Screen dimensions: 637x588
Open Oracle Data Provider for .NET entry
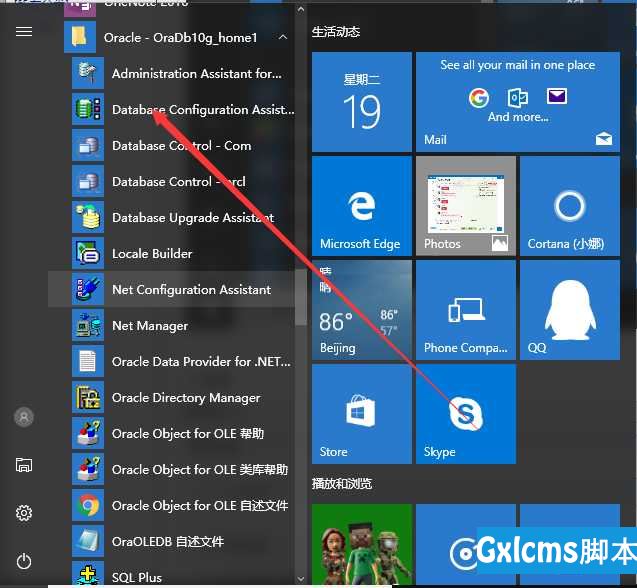tap(172, 361)
